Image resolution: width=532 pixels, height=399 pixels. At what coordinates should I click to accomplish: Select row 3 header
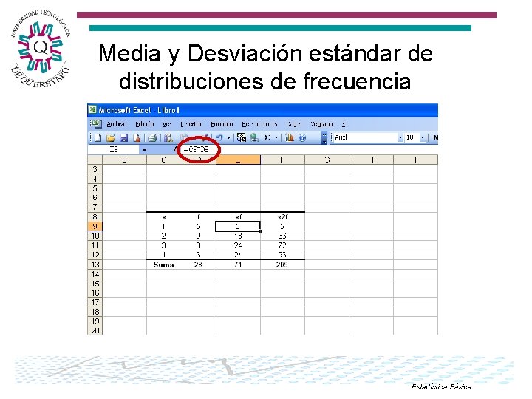(95, 169)
